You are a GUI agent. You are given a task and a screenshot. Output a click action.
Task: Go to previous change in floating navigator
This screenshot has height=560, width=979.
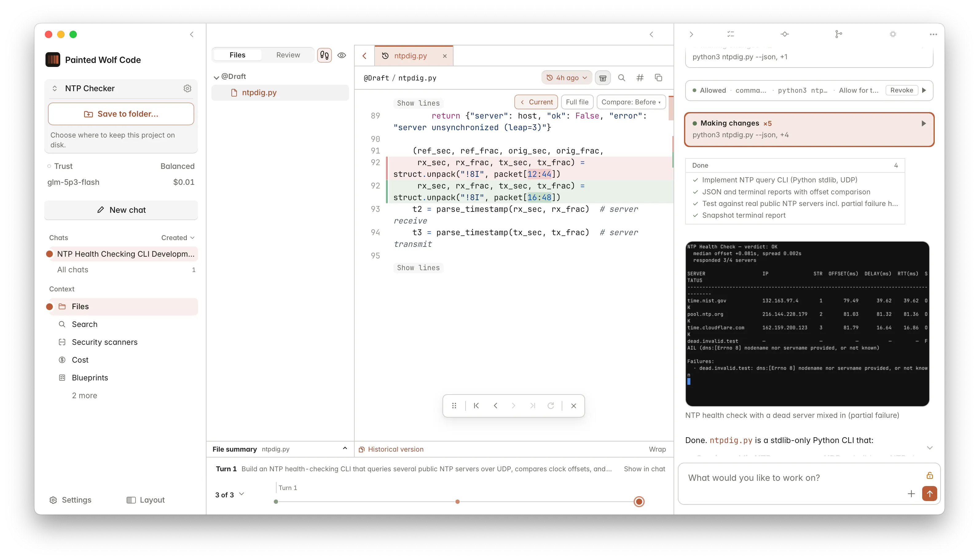(x=496, y=406)
